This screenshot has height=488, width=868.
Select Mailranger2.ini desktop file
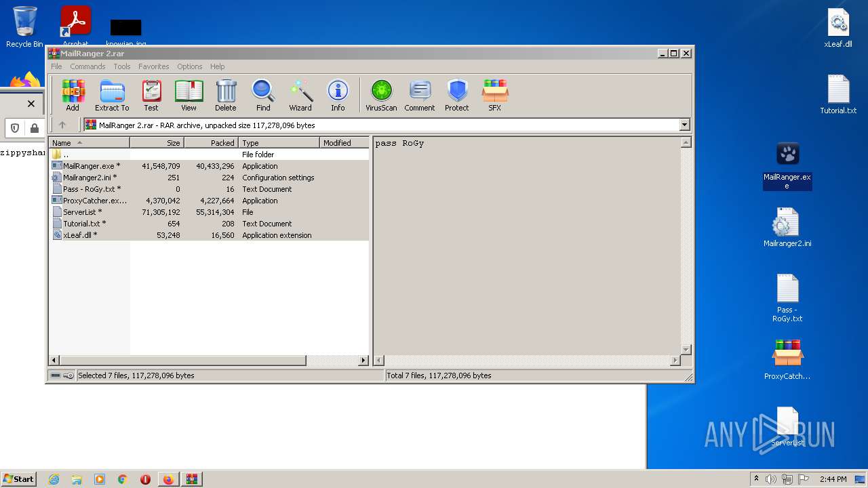[x=787, y=228]
